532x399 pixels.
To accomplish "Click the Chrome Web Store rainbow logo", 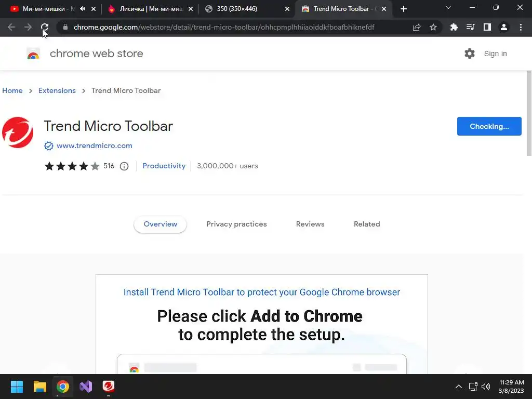I will (x=33, y=54).
